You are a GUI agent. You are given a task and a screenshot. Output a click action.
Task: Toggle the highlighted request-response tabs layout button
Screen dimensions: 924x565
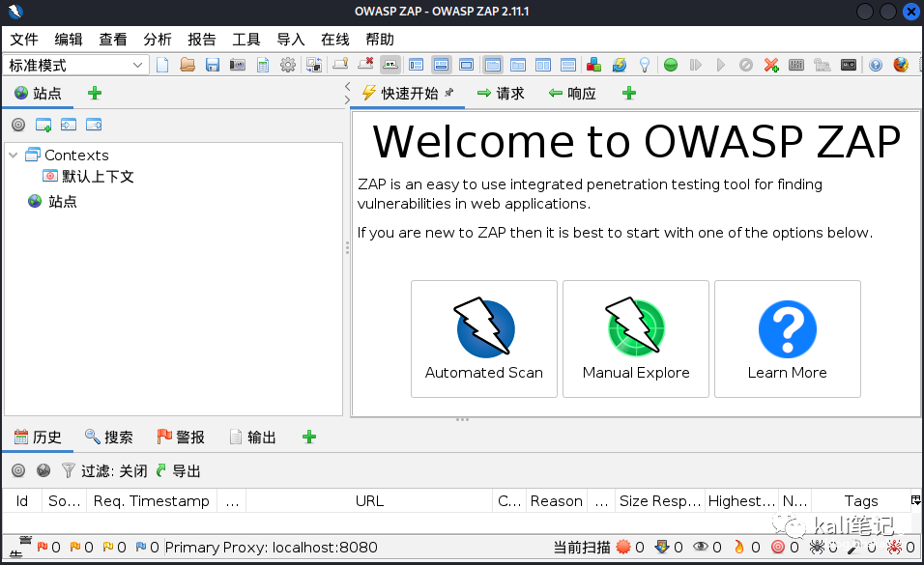tap(493, 65)
